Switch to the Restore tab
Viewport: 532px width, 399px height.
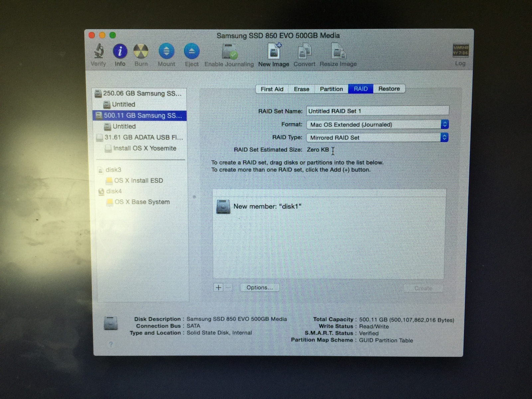(389, 89)
